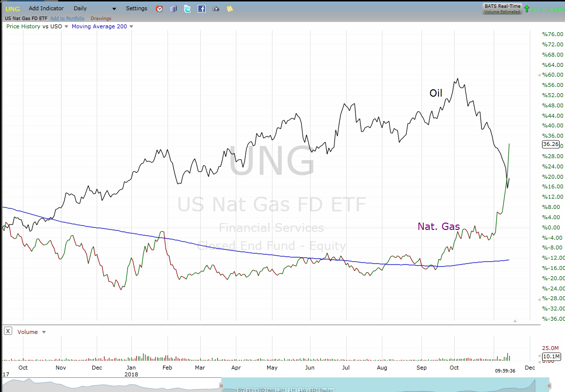This screenshot has width=565, height=392.
Task: Click the yellow UNG ticker symbol
Action: [13, 9]
